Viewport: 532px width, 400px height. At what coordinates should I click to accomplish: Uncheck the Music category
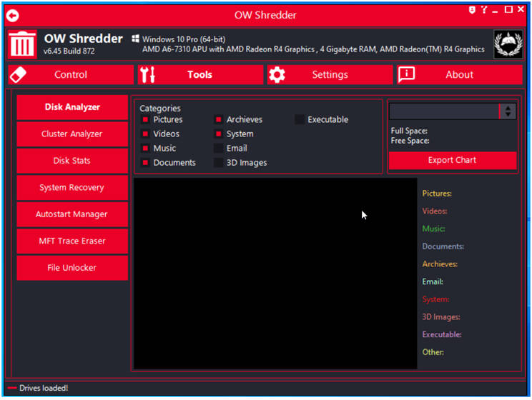tap(145, 148)
